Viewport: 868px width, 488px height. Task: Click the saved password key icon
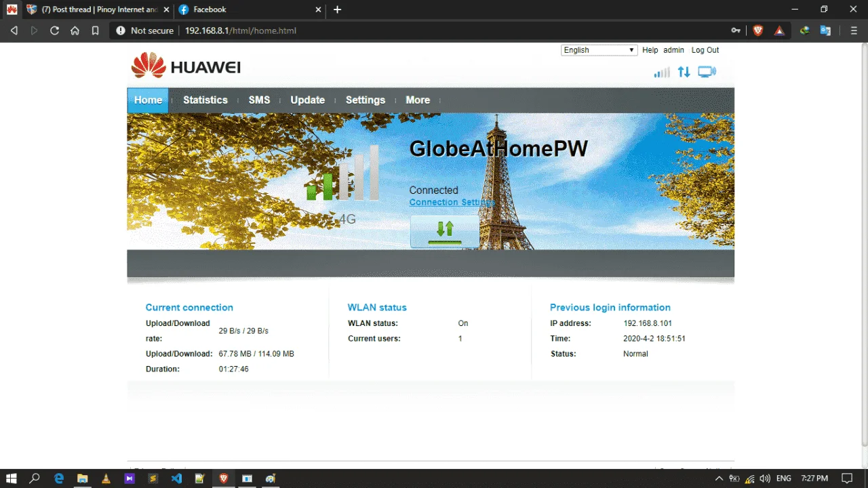tap(736, 30)
